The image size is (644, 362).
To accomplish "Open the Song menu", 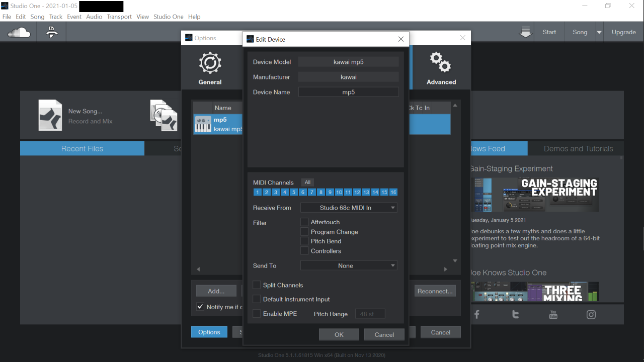I will (x=37, y=17).
